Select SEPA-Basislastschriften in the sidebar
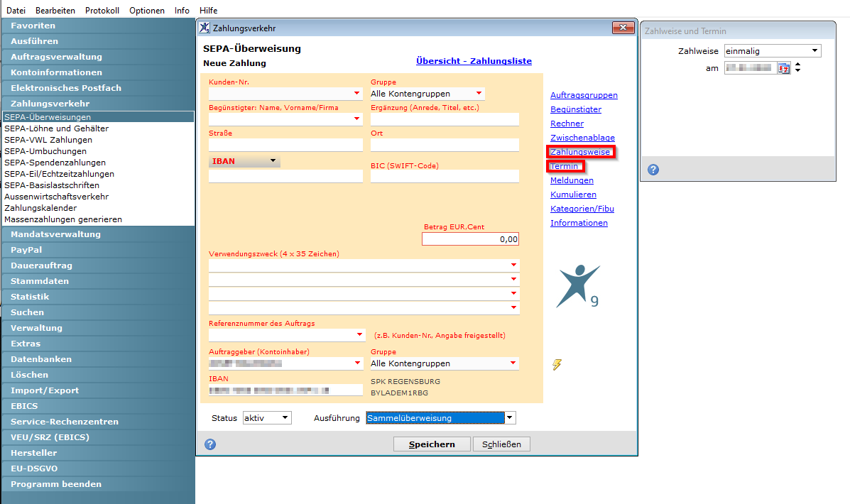This screenshot has width=850, height=504. pyautogui.click(x=52, y=185)
